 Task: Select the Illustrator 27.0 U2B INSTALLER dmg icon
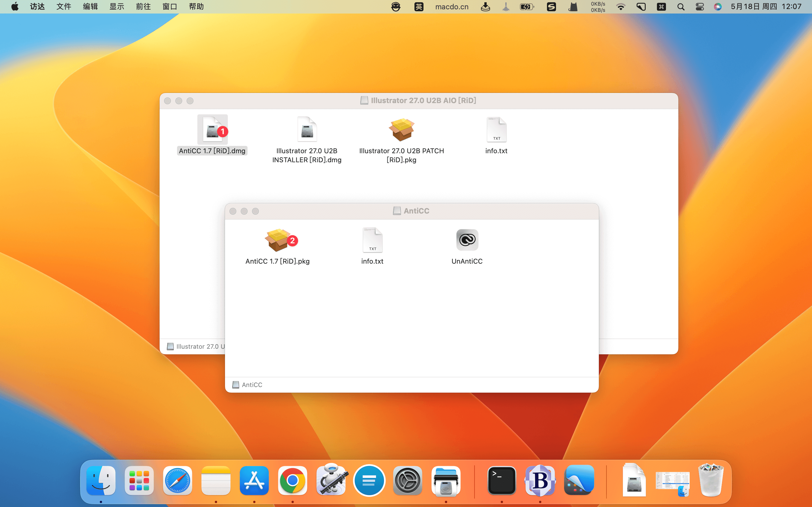coord(307,130)
